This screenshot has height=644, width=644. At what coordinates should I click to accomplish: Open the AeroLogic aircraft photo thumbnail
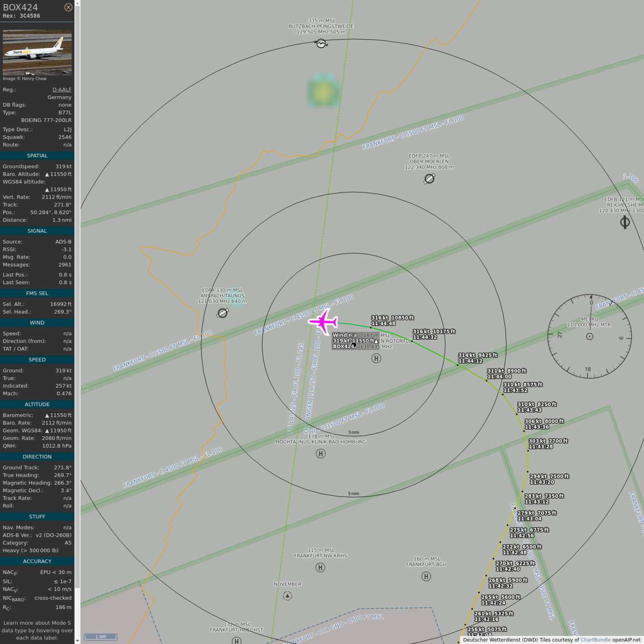(37, 52)
